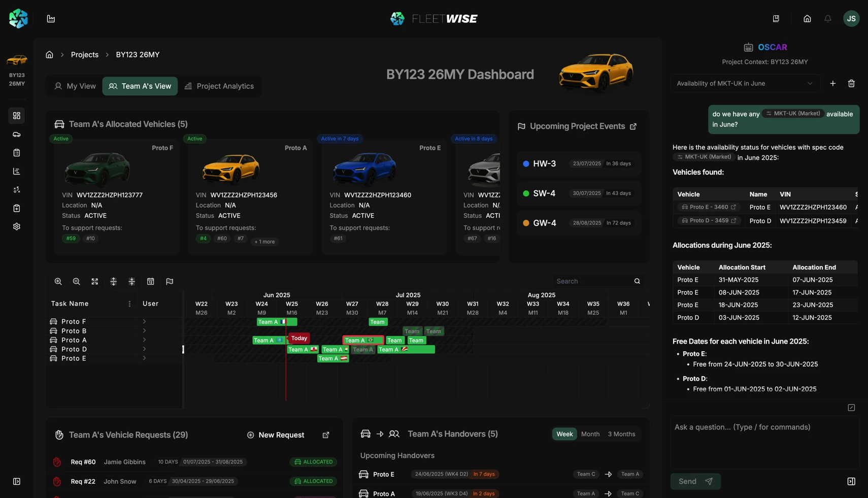Select the yellow Proto A vehicle card image
The image size is (868, 498).
(230, 169)
